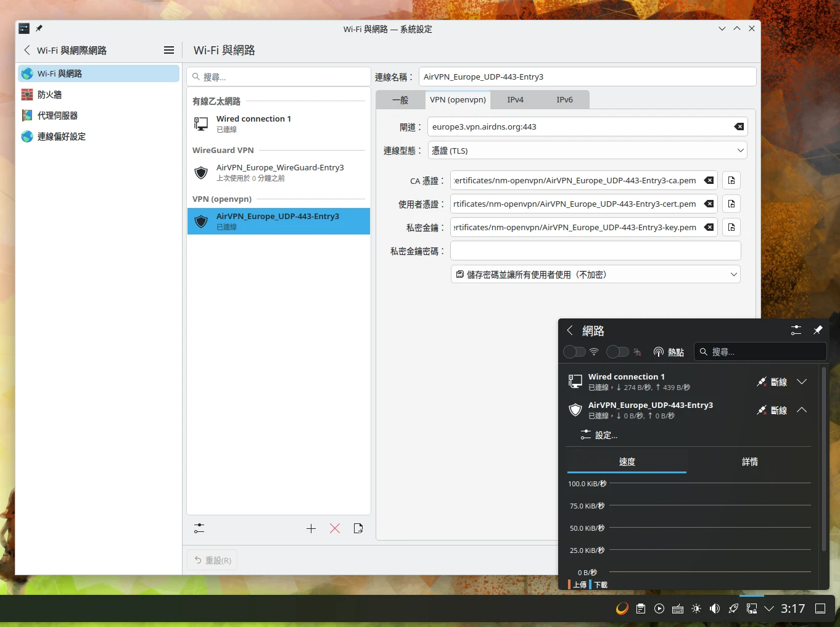Enable airplane mode toggle
The height and width of the screenshot is (627, 840).
pos(616,352)
